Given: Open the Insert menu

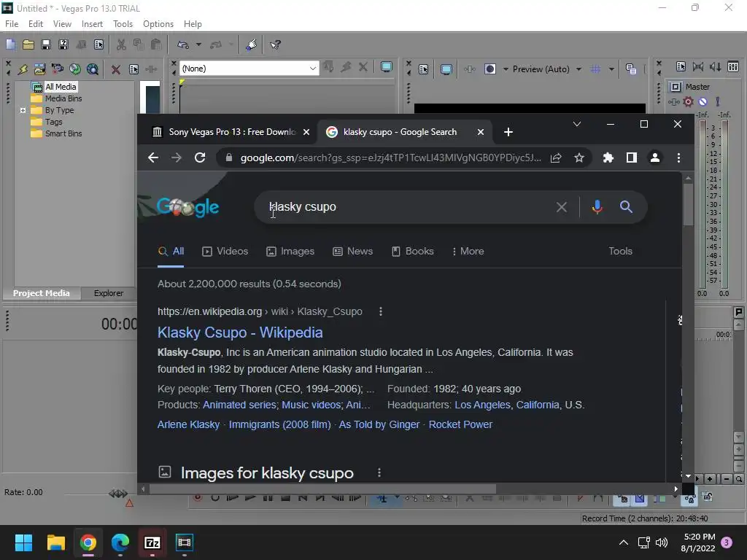Looking at the screenshot, I should [x=92, y=24].
